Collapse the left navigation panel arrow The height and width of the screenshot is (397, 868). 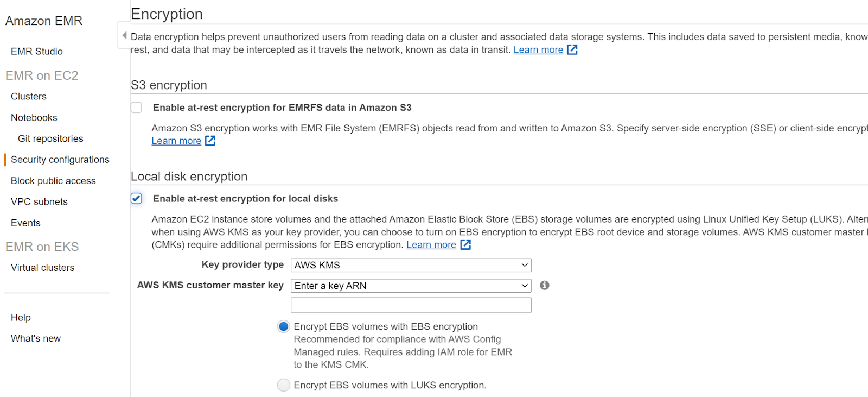tap(124, 36)
